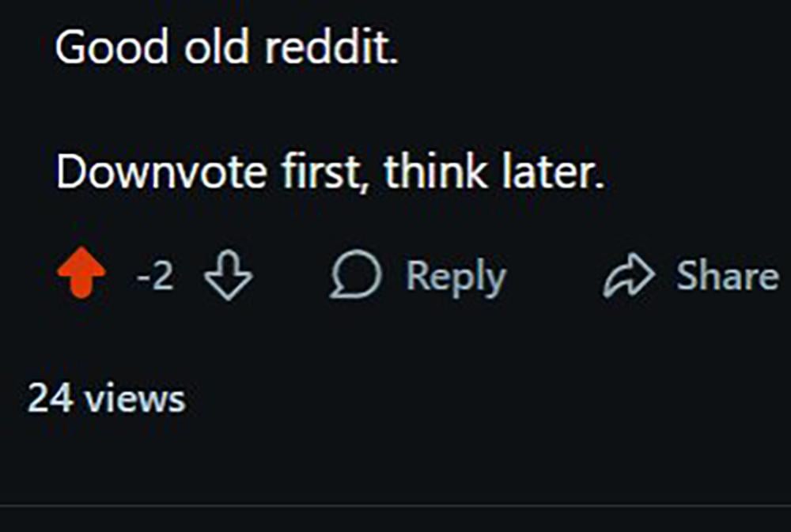The image size is (791, 532).
Task: Click the word "Downvote" in comment text
Action: 161,173
